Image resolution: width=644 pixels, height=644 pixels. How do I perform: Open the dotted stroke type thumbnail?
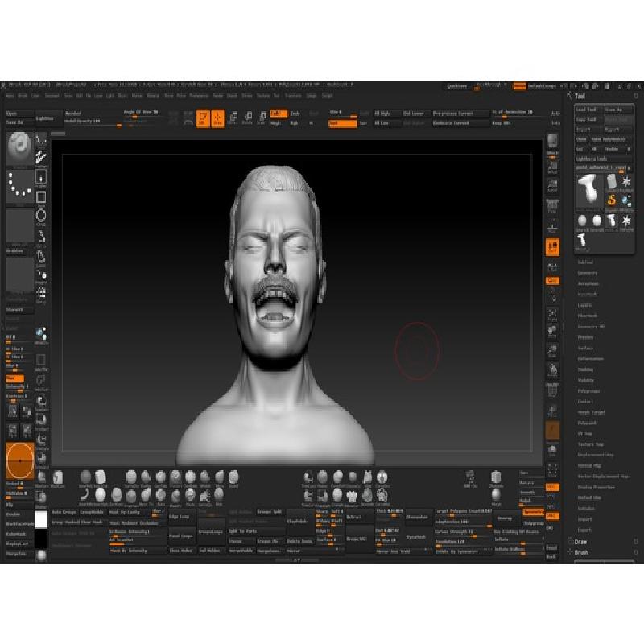pyautogui.click(x=19, y=186)
